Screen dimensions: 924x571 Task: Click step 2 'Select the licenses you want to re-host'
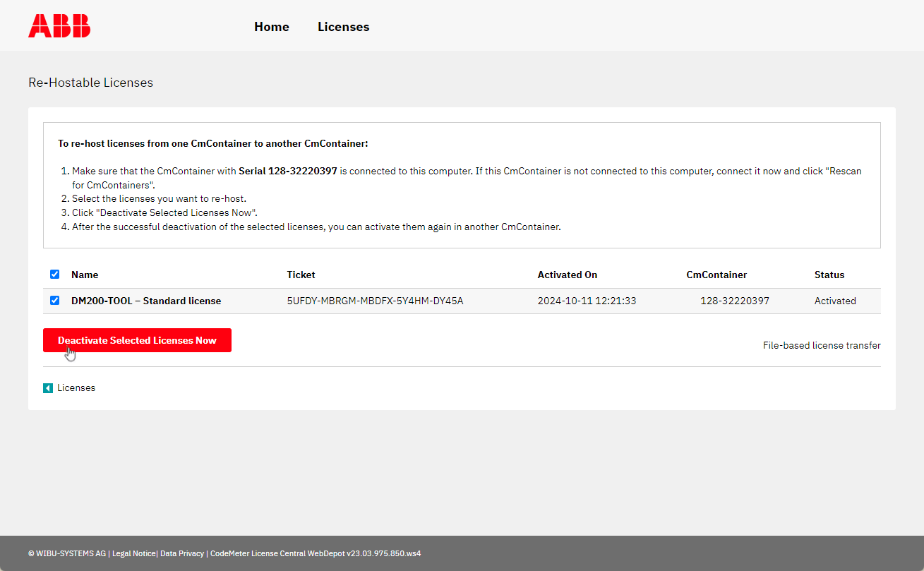(159, 198)
